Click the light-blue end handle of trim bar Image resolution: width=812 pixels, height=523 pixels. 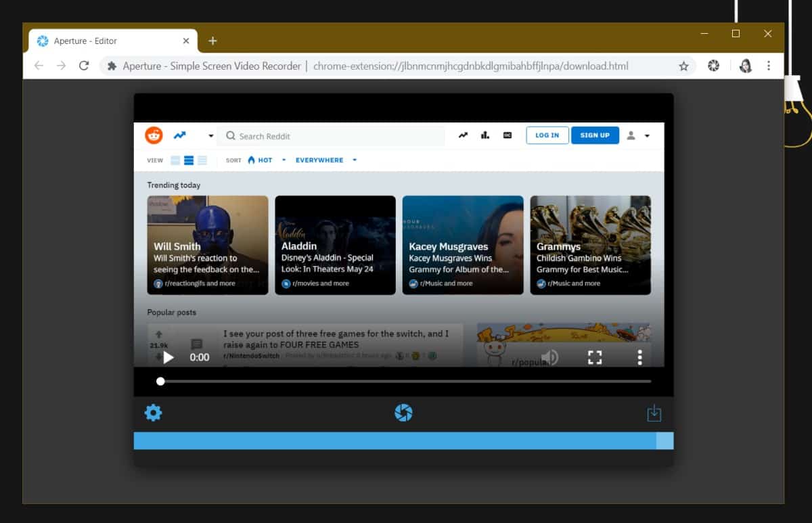click(x=665, y=440)
